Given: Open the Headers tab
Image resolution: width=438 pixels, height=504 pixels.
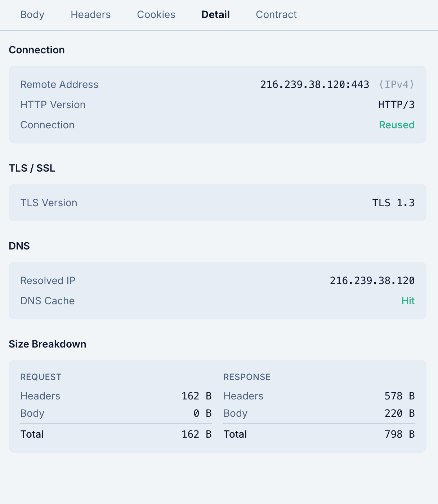Looking at the screenshot, I should [90, 15].
